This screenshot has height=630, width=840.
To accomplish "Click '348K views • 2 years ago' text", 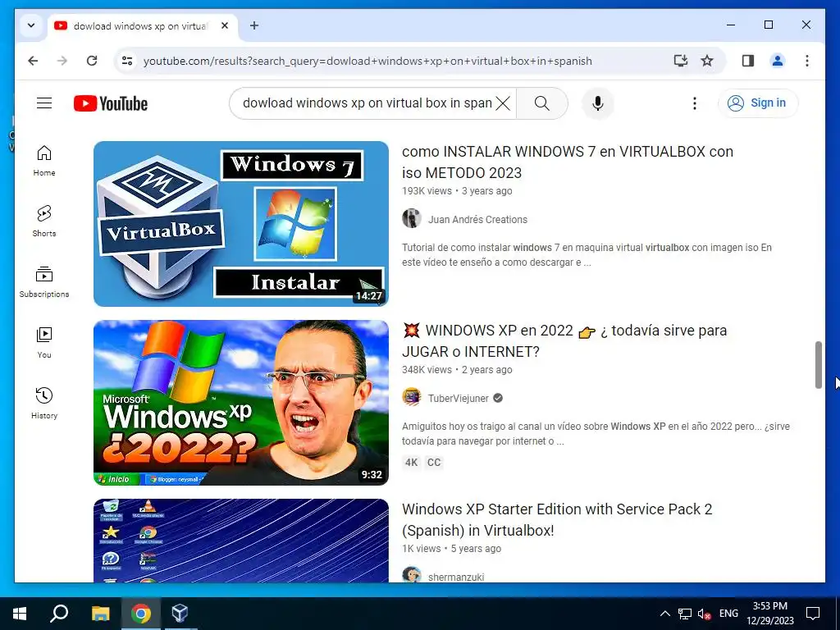I will pyautogui.click(x=457, y=370).
